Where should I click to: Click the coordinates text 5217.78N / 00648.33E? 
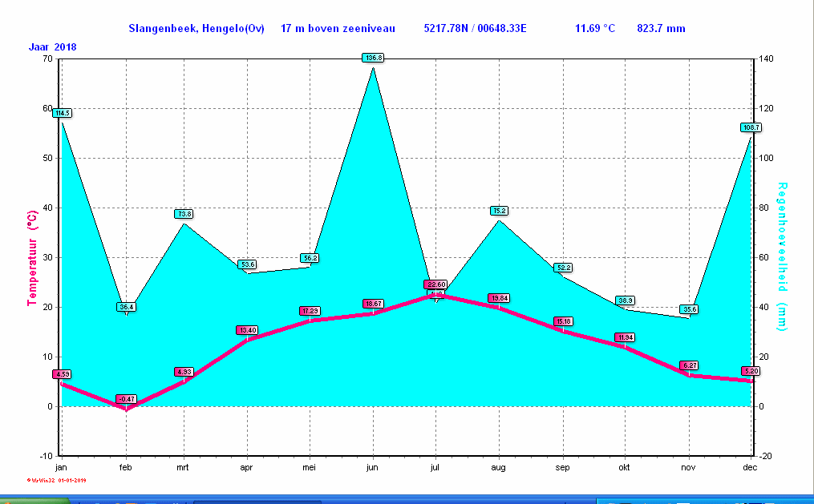point(475,29)
